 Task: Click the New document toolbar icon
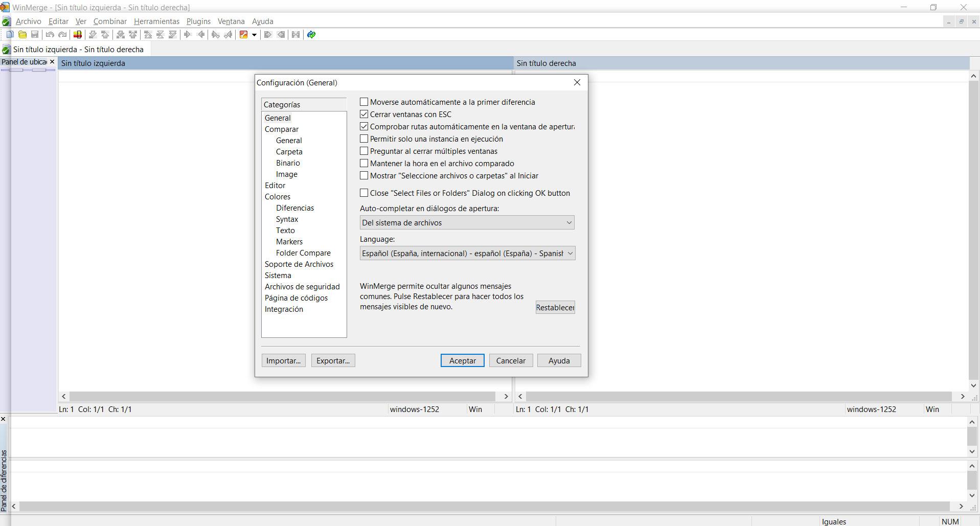10,34
